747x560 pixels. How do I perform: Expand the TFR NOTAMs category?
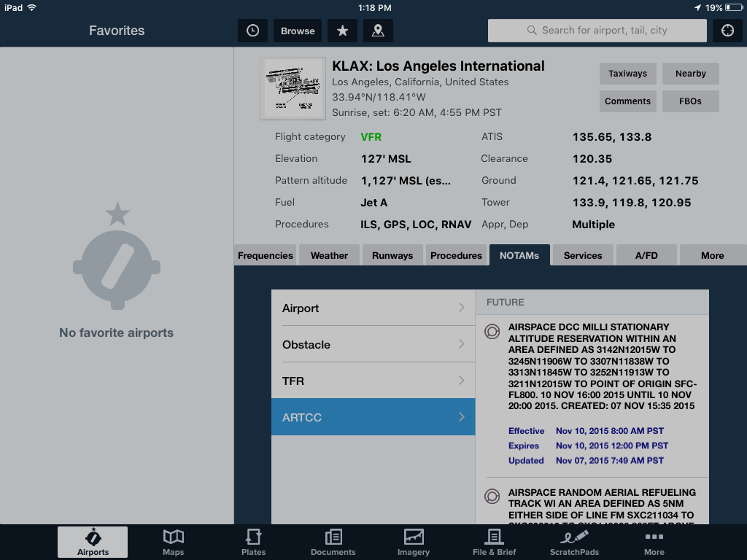(373, 381)
